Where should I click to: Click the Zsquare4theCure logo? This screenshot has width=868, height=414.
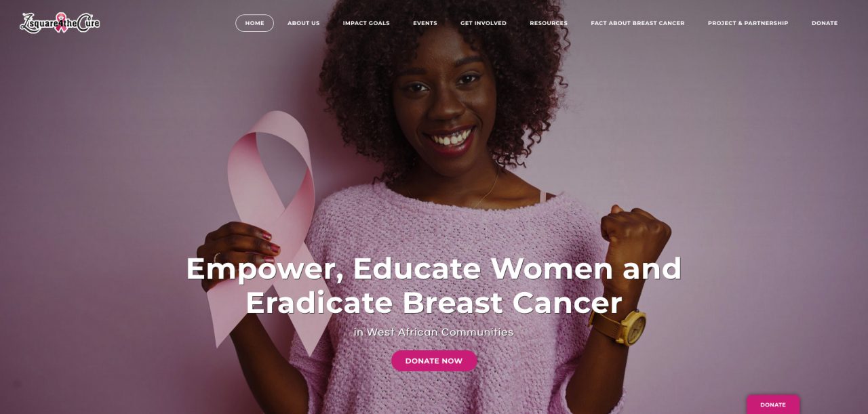(x=60, y=23)
